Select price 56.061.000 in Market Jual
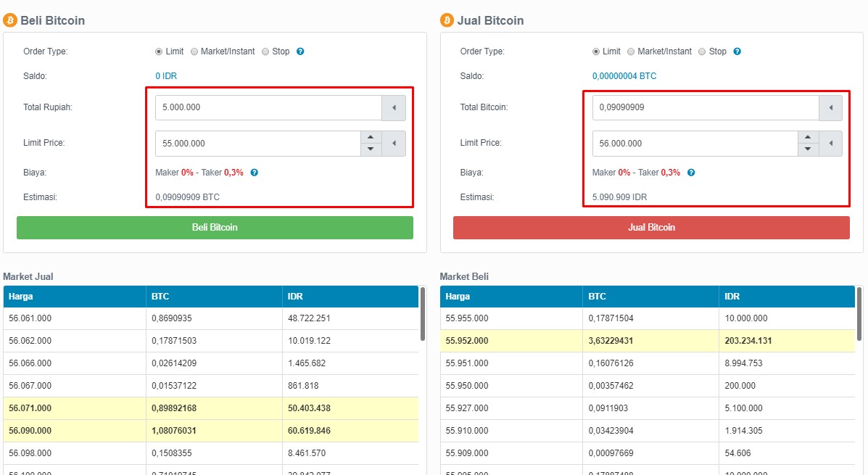The image size is (868, 475). pyautogui.click(x=30, y=318)
